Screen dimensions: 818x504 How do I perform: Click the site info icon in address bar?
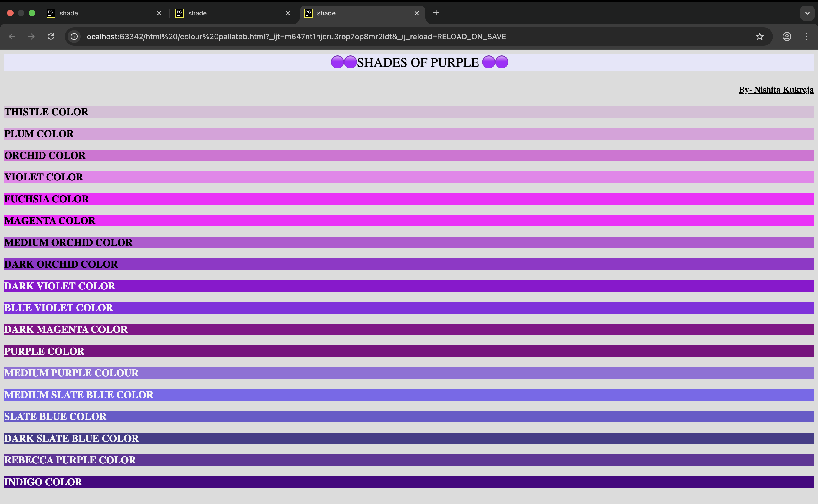pyautogui.click(x=74, y=37)
